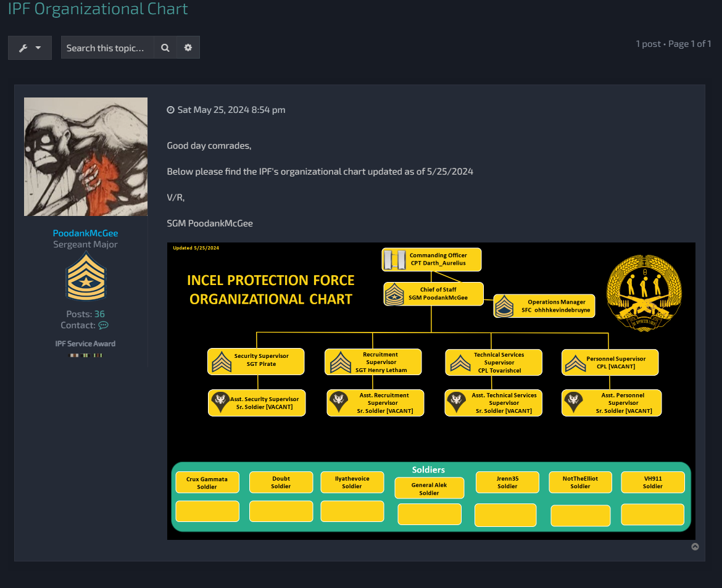This screenshot has width=722, height=588.
Task: Expand the Contact speech bubble icon
Action: point(103,325)
